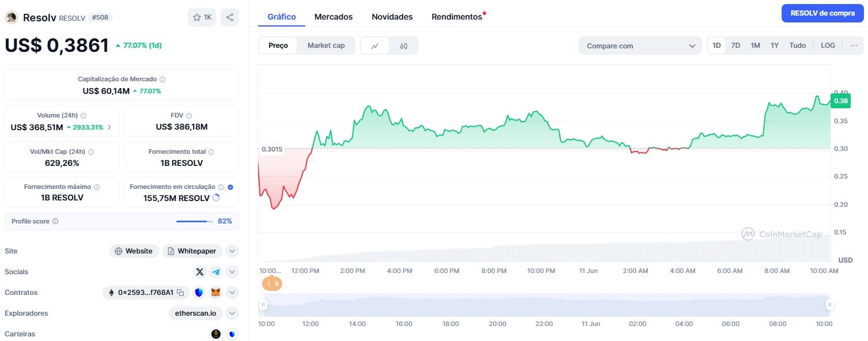This screenshot has height=341, width=868.
Task: Click the US$ 386,18M FDV value
Action: 181,127
